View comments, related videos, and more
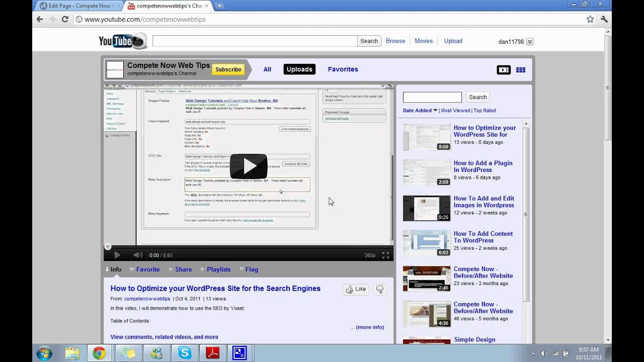 pyautogui.click(x=164, y=337)
